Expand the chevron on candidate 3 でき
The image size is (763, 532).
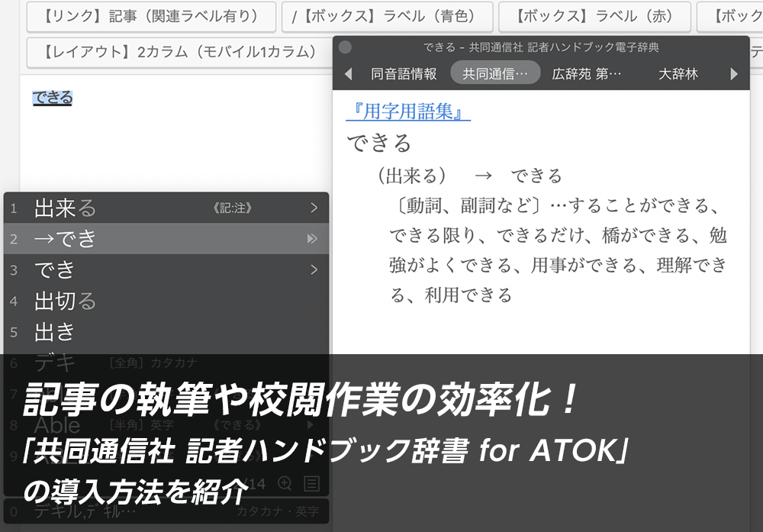pyautogui.click(x=314, y=269)
